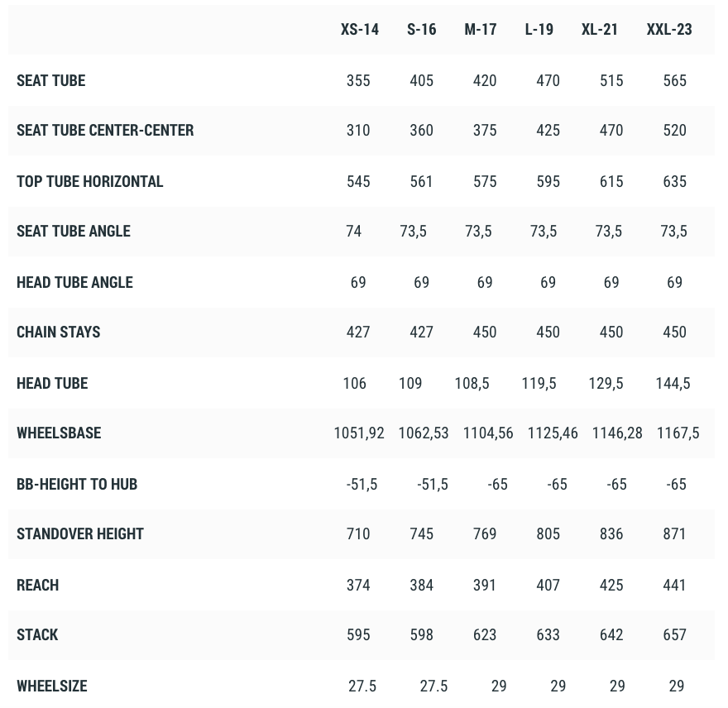Click the SEAT TUBE CENTER-CENTER row label
Screen dimensions: 728x708
[105, 131]
